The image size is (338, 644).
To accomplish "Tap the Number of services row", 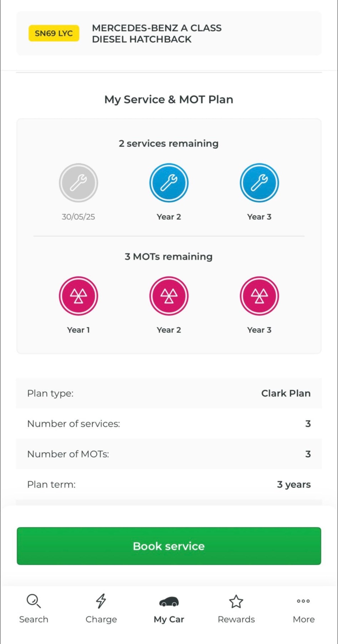I will (x=169, y=424).
